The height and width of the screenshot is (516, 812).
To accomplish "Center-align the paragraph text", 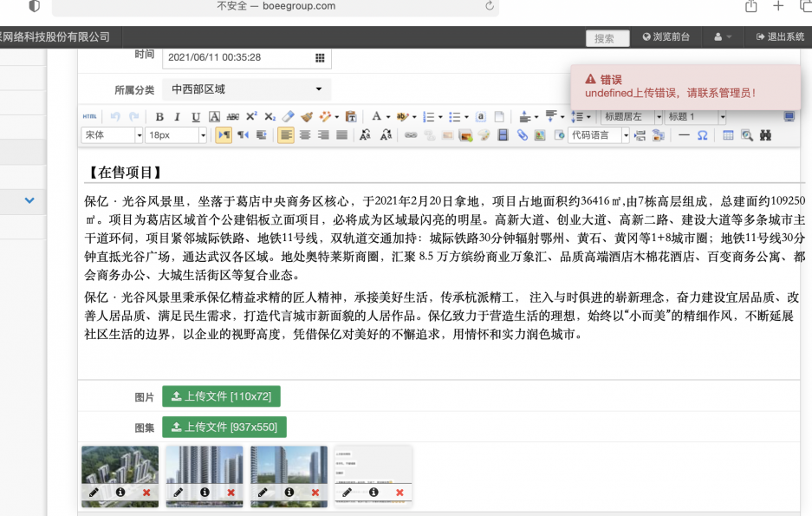I will pos(305,135).
